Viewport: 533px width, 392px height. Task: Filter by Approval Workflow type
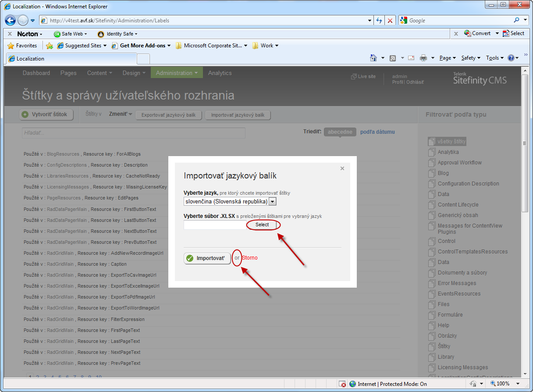[x=459, y=163]
